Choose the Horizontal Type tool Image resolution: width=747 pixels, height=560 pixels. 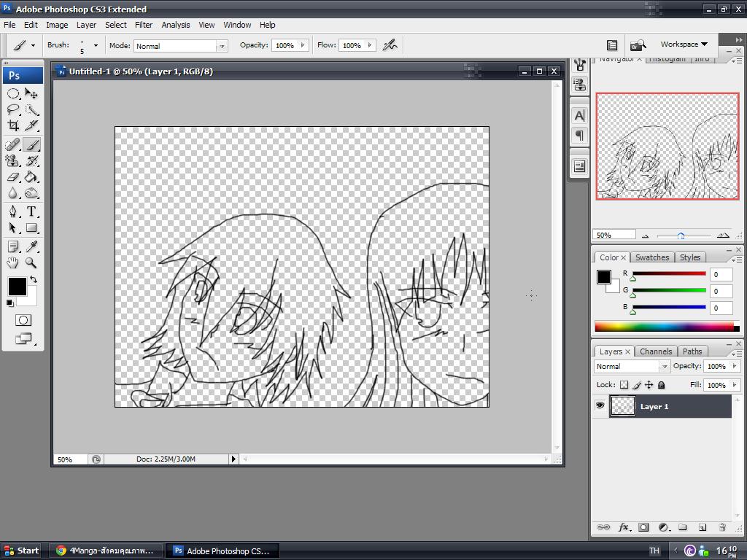pyautogui.click(x=31, y=211)
